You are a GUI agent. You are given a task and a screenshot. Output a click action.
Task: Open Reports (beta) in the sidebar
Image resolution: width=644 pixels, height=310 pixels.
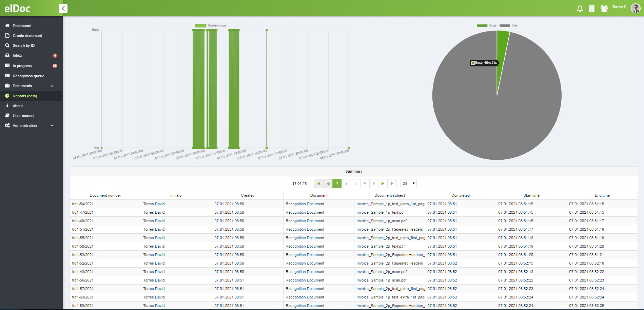(24, 96)
